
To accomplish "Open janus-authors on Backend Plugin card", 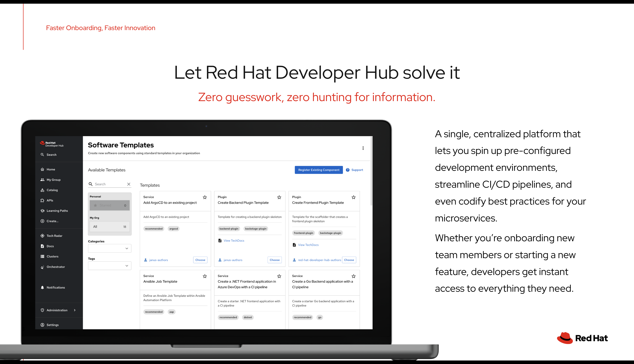I will (233, 260).
